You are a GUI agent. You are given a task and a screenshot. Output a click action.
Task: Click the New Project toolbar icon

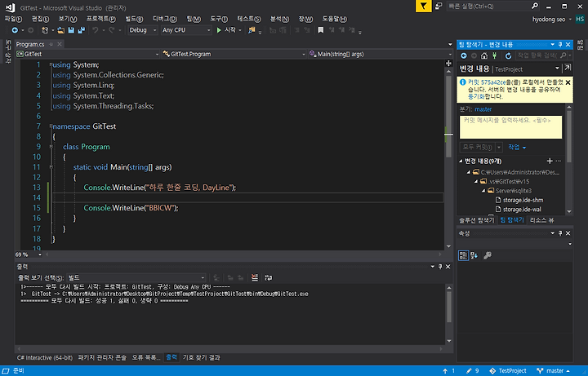click(x=45, y=30)
